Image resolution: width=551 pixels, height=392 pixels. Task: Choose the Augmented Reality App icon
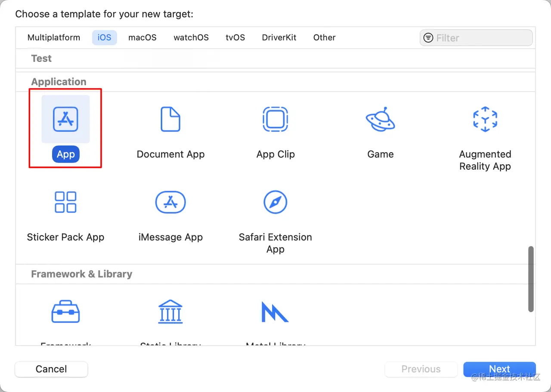pyautogui.click(x=485, y=119)
